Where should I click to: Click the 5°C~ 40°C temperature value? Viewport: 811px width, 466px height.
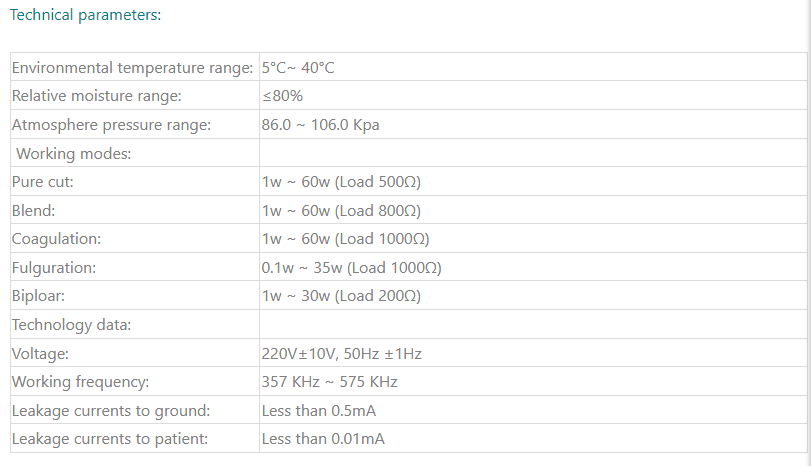298,68
